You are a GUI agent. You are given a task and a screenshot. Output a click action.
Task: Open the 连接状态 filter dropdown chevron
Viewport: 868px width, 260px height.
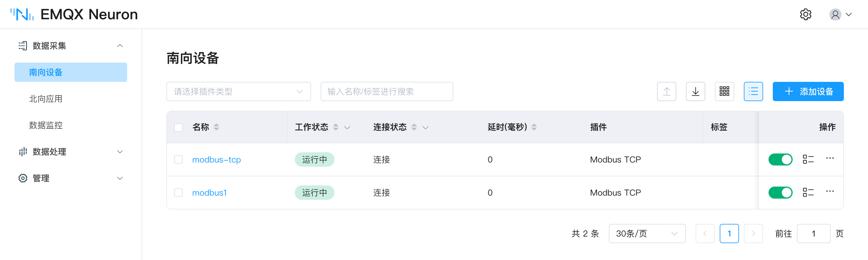[426, 128]
